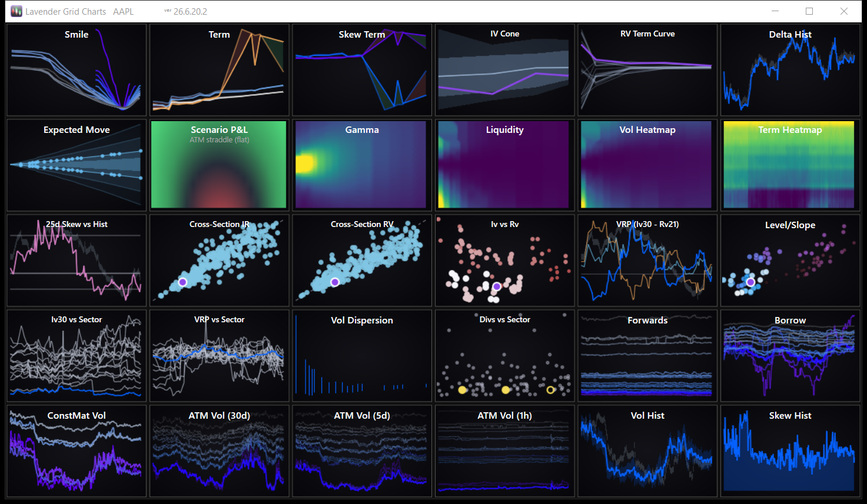This screenshot has height=504, width=867.
Task: Select the Gamma heatmap tile
Action: [x=362, y=165]
